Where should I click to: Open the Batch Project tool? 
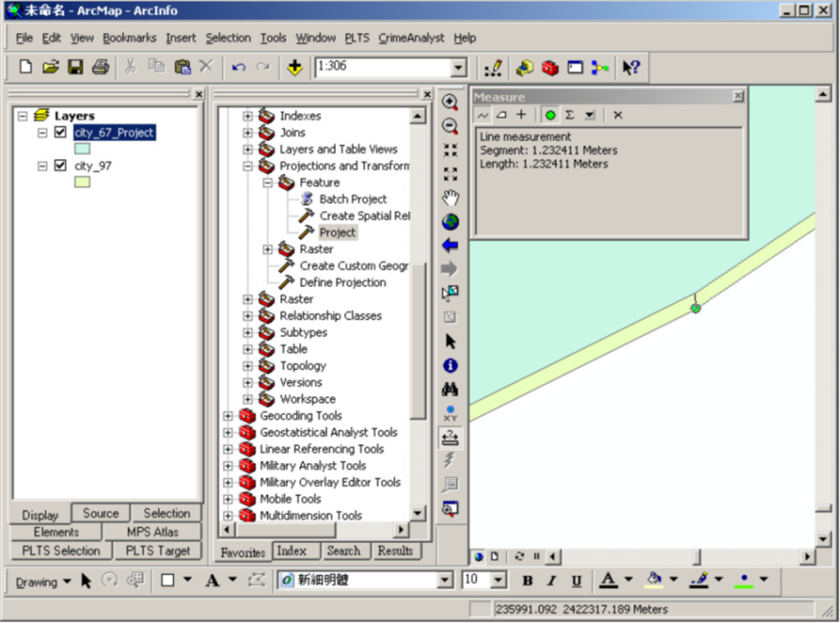pyautogui.click(x=353, y=199)
